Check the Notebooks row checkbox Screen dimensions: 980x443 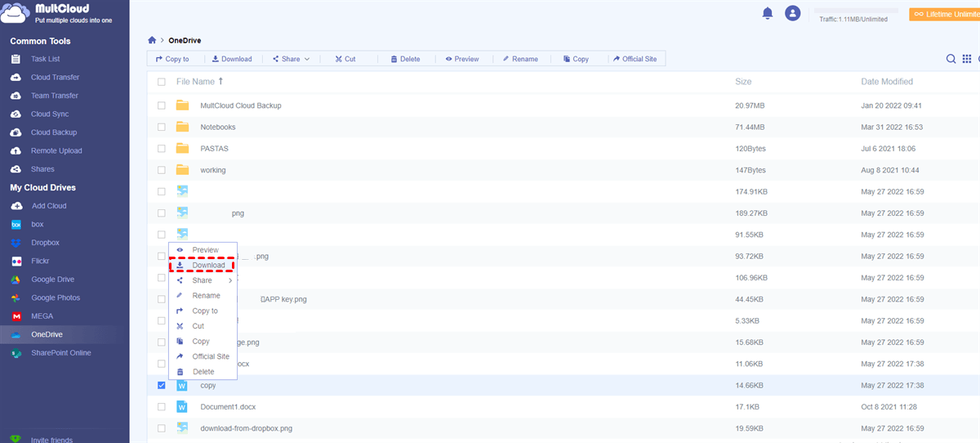(x=161, y=127)
